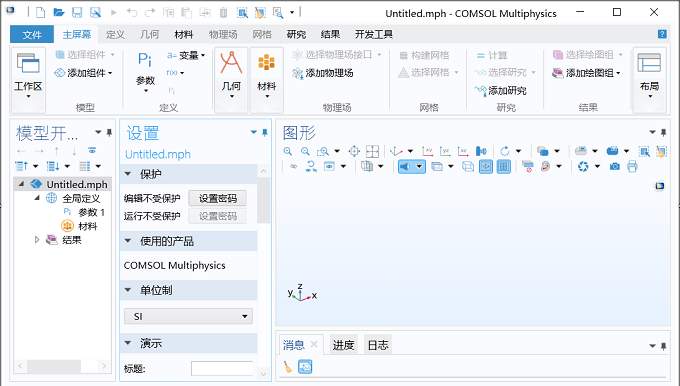
Task: Switch to the 研究 study ribbon tab
Action: [296, 34]
